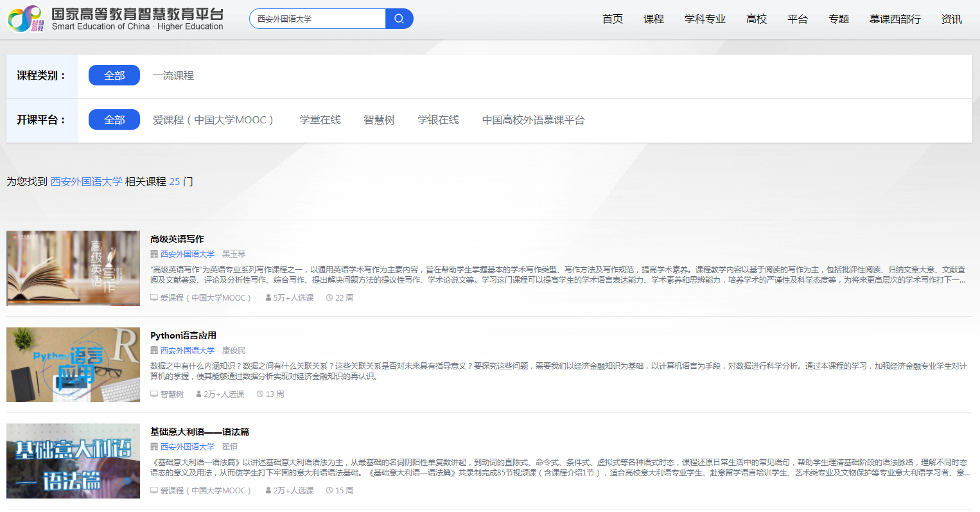980x512 pixels.
Task: Click instructor name 翟恒
Action: coord(230,447)
